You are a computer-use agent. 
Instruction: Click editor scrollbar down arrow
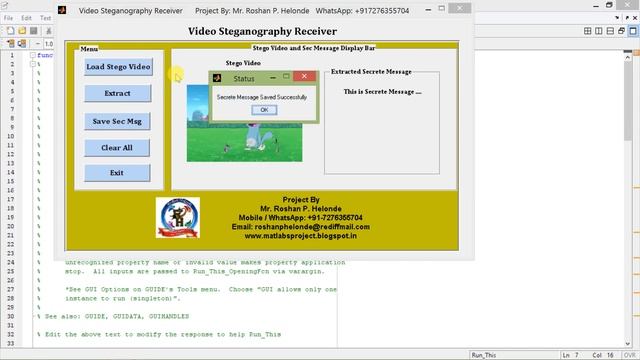628,344
